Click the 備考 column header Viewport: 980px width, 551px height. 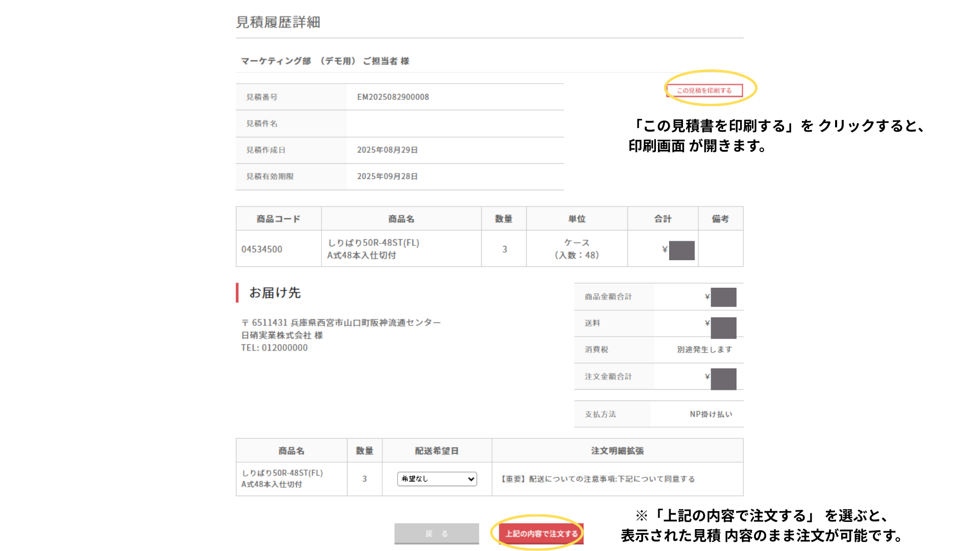pyautogui.click(x=720, y=219)
